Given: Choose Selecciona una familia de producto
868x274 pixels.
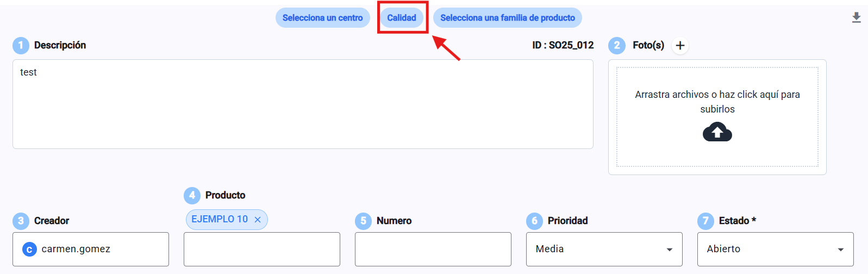Looking at the screenshot, I should 507,18.
